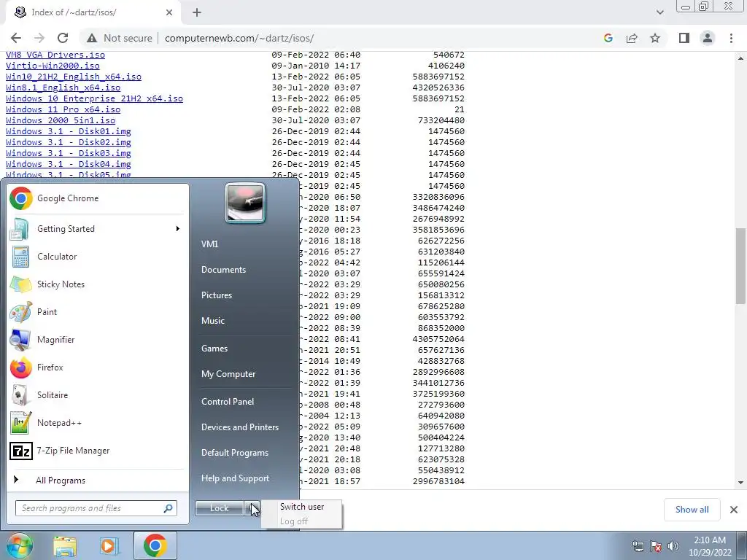Open Magnifier tool

tap(98, 340)
